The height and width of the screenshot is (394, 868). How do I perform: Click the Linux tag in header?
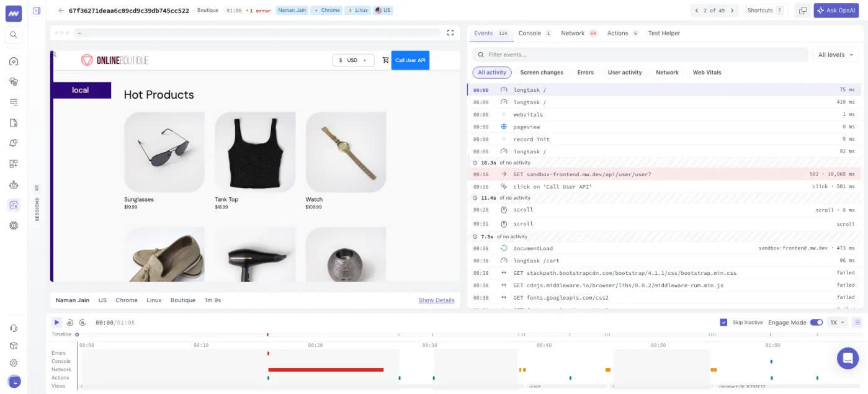[x=357, y=11]
